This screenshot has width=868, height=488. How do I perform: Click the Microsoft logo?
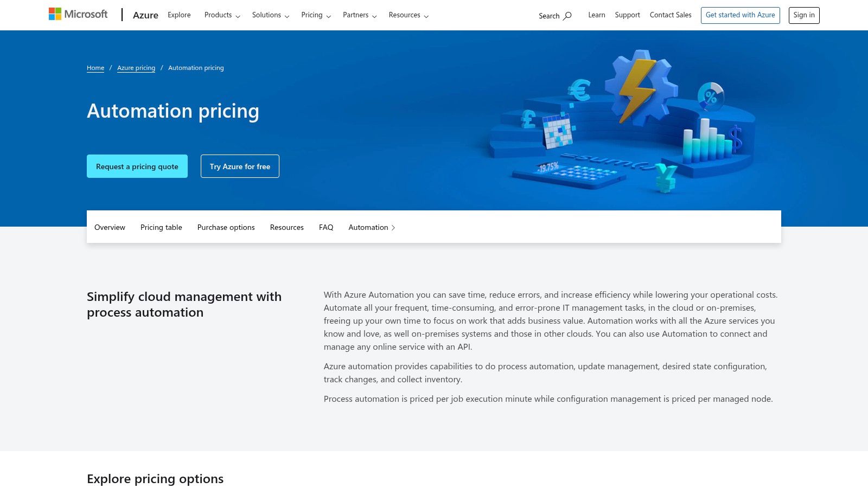[78, 14]
